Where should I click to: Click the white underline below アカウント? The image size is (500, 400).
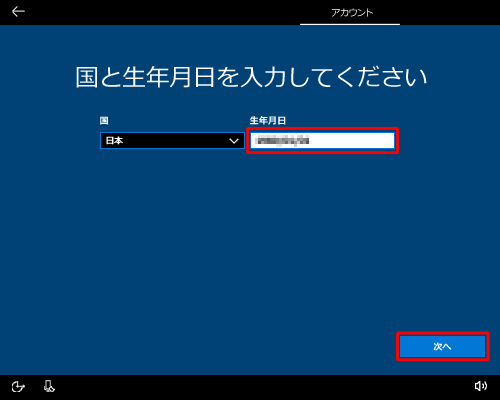350,24
